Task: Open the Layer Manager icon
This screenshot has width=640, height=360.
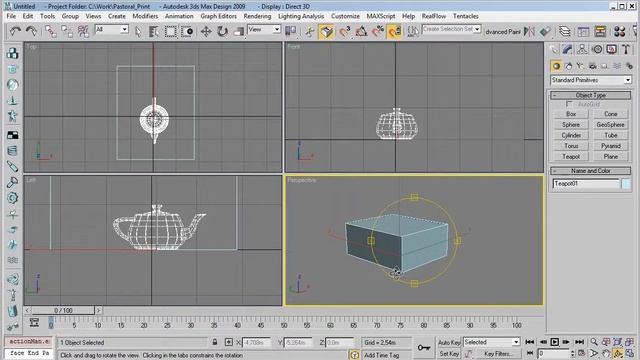Action: (564, 31)
